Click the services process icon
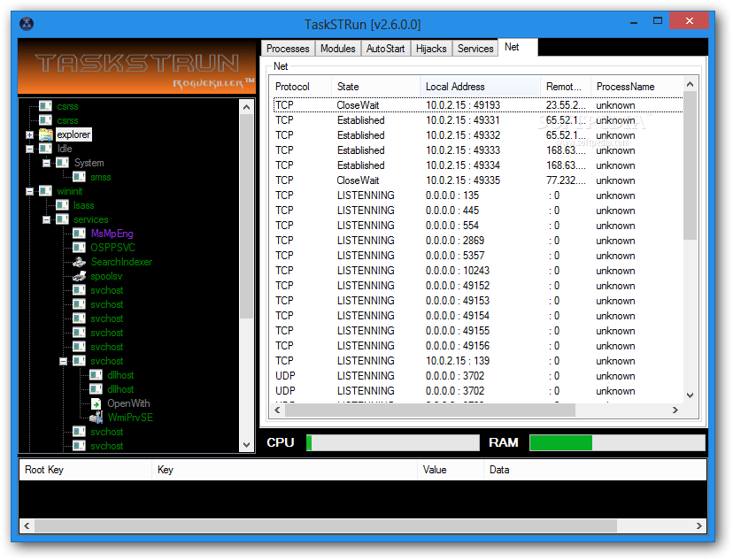The image size is (733, 560). (62, 219)
